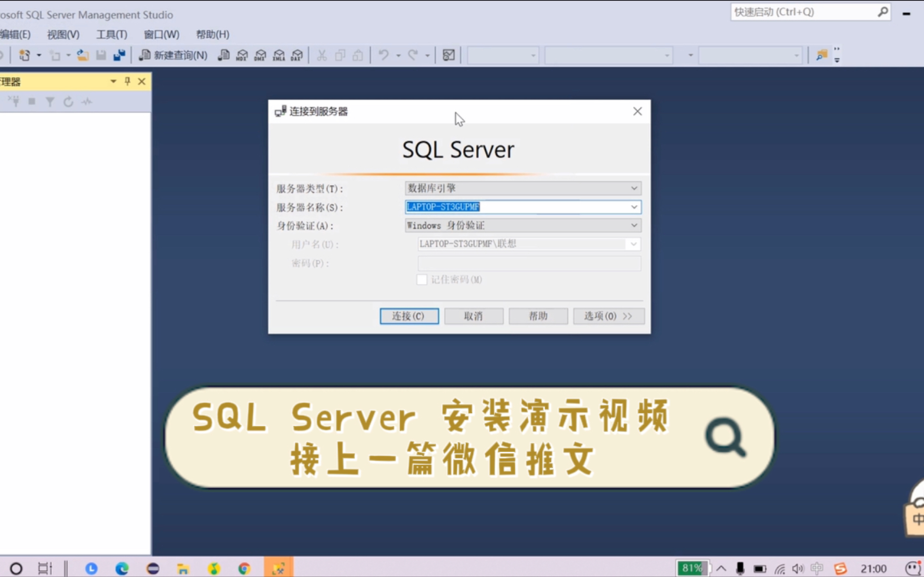
Task: Expand the 身份验证 dropdown
Action: (x=634, y=225)
